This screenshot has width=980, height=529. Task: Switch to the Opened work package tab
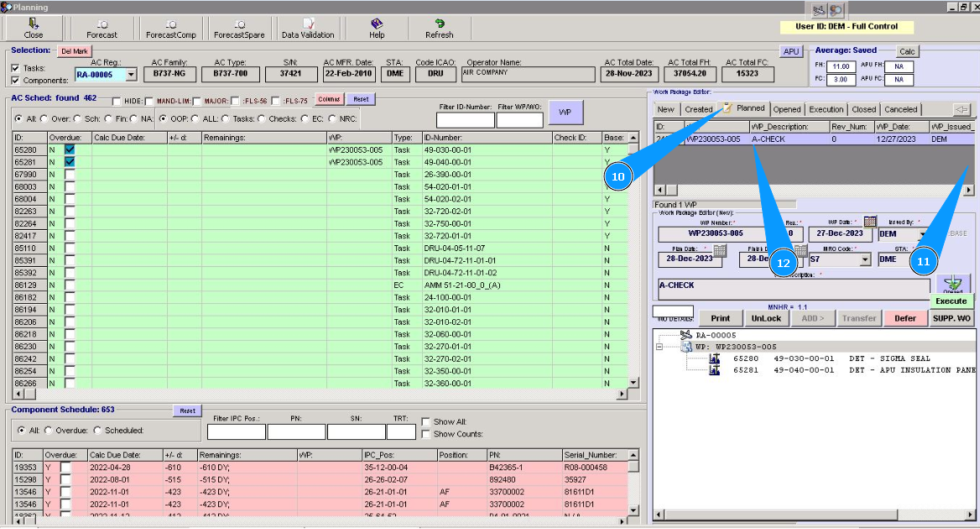click(786, 109)
